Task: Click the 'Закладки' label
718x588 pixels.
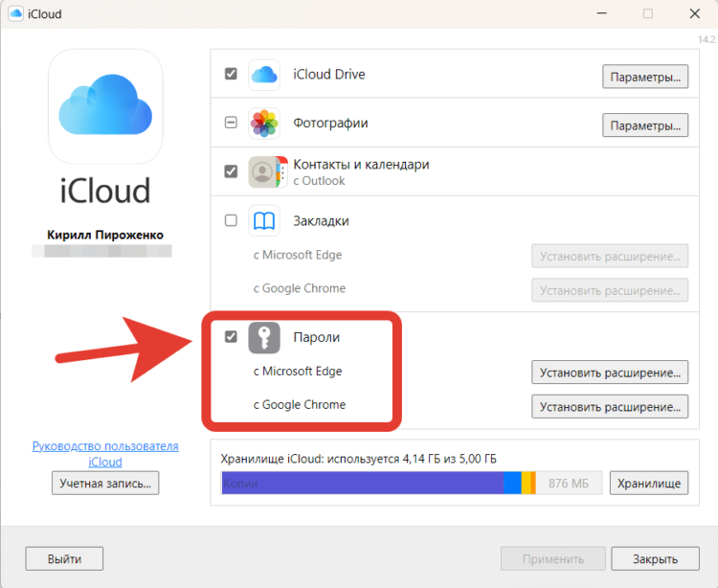Action: coord(321,221)
